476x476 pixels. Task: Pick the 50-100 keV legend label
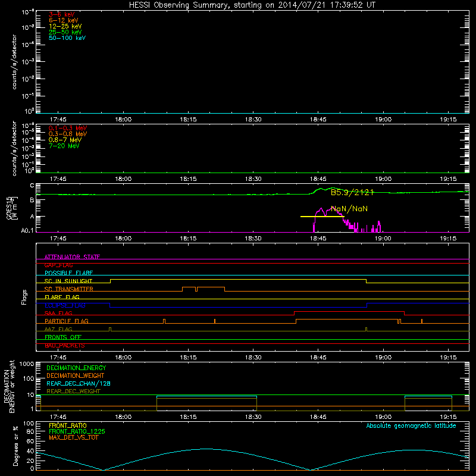point(67,38)
